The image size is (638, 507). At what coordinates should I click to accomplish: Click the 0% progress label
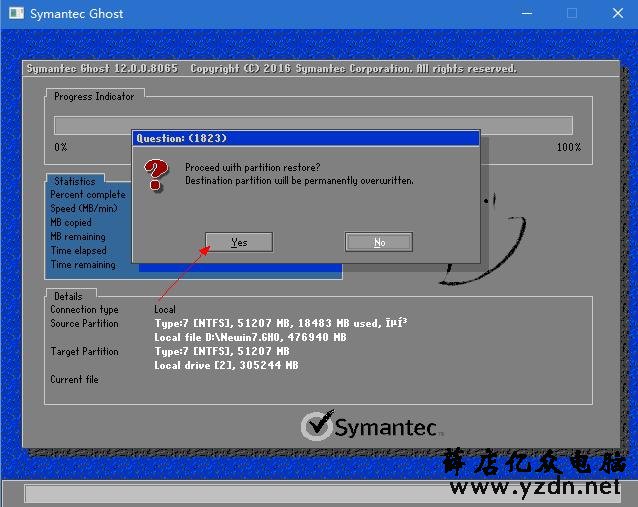[61, 147]
